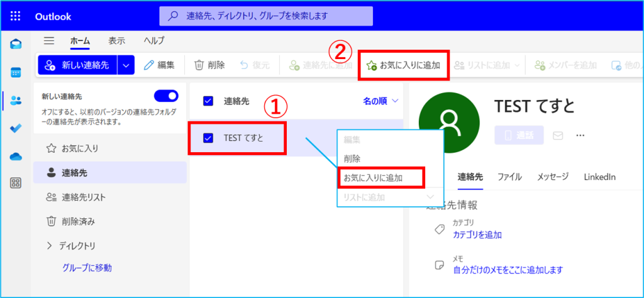Uncheck the TEST てすと contact checkbox
Screen dimensions: 644x298
(209, 138)
